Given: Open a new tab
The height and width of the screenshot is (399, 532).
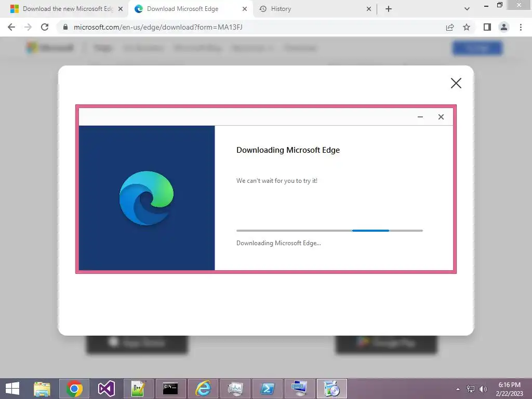Looking at the screenshot, I should coord(389,9).
